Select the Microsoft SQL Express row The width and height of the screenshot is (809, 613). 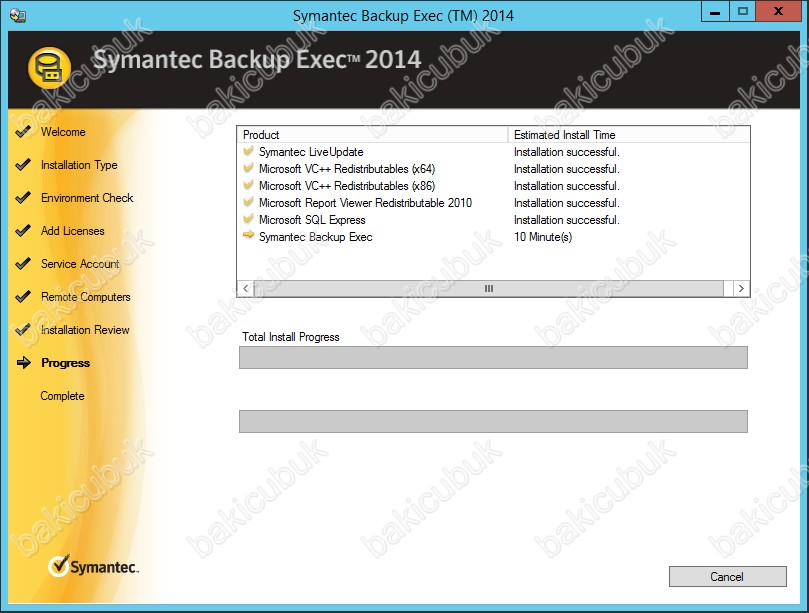[312, 220]
